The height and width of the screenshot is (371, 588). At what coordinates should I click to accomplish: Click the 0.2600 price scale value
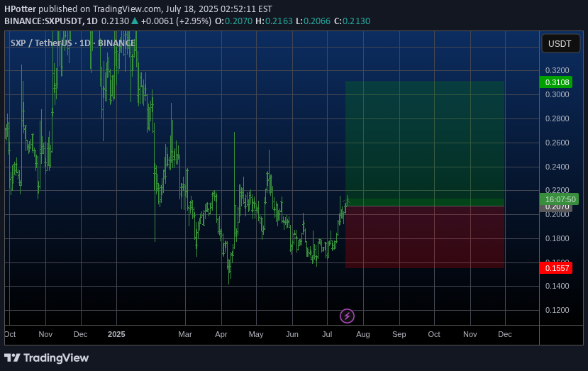[557, 143]
